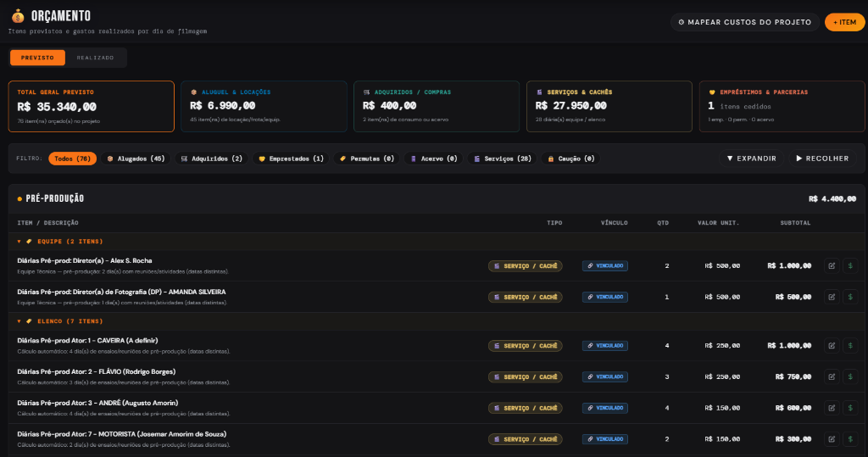
Task: Select 'MOTORISTA (Josemar Amorim de Souza)' item
Action: (x=122, y=434)
